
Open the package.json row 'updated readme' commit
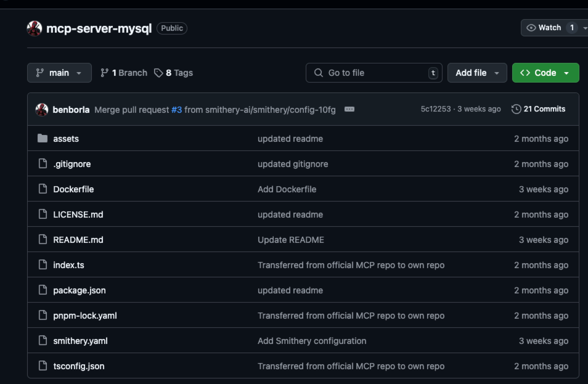coord(290,290)
